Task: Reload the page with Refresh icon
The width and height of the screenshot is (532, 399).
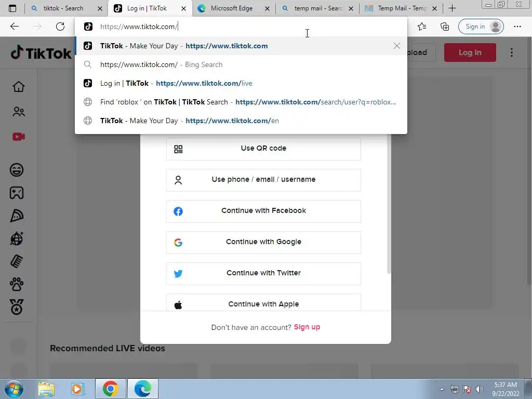Action: (x=60, y=26)
